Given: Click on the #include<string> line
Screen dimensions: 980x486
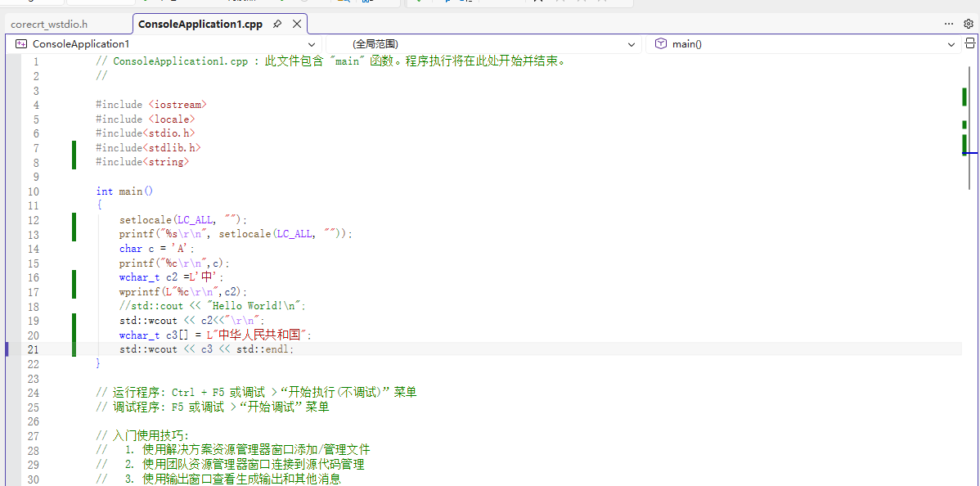Looking at the screenshot, I should coord(142,162).
